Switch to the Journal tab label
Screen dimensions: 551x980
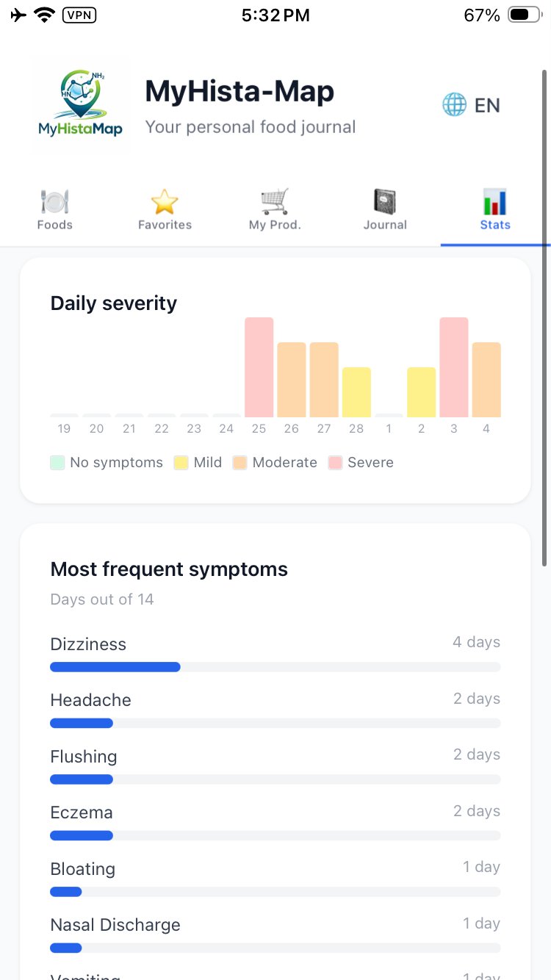385,225
